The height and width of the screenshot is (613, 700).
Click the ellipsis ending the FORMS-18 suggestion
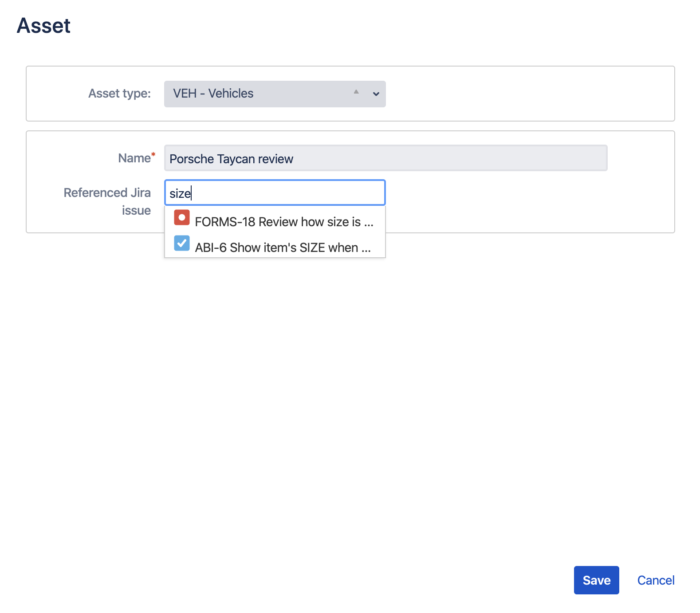pos(369,224)
